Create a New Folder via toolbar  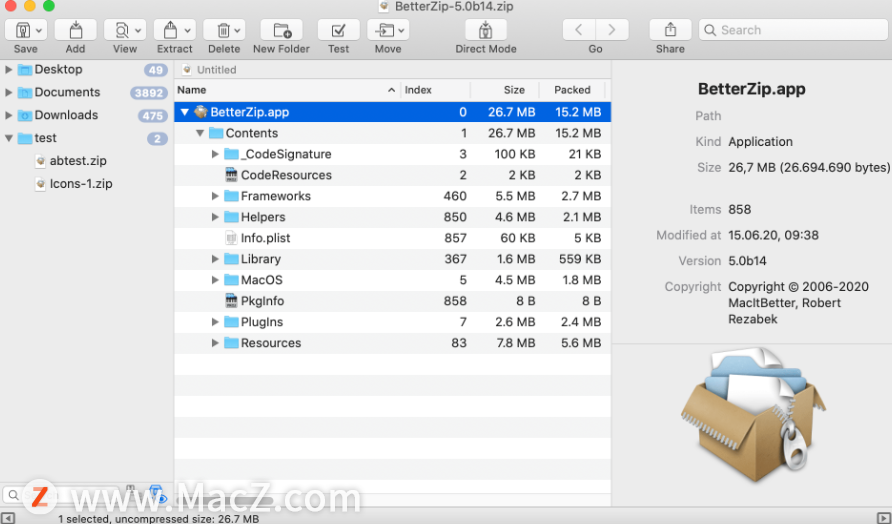pos(282,30)
